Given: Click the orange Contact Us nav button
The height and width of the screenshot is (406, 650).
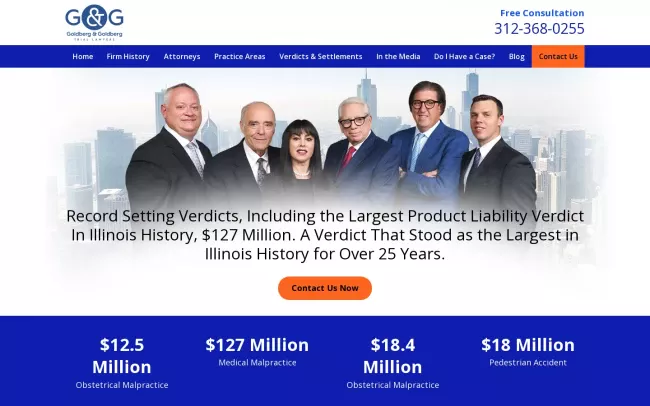Looking at the screenshot, I should [558, 56].
